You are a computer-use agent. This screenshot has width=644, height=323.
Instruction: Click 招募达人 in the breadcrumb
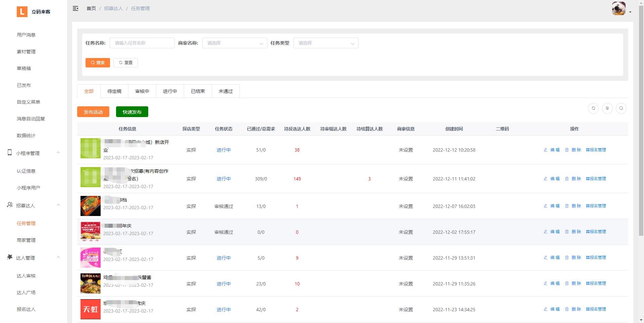tap(113, 8)
